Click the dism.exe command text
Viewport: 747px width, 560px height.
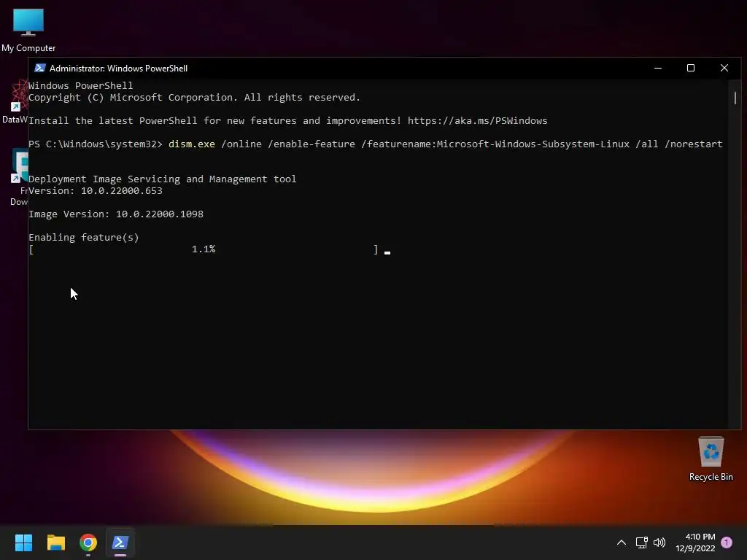[192, 144]
